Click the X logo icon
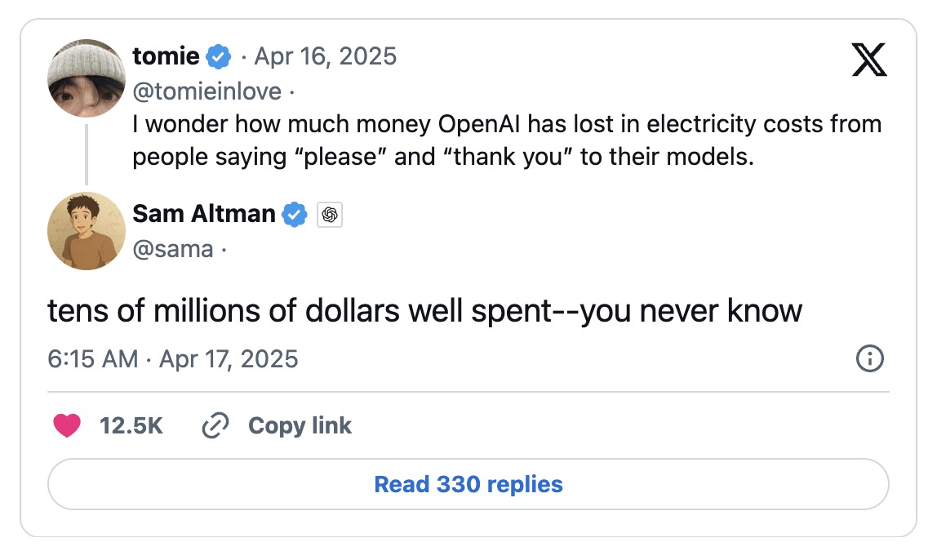937x560 pixels. pos(868,60)
